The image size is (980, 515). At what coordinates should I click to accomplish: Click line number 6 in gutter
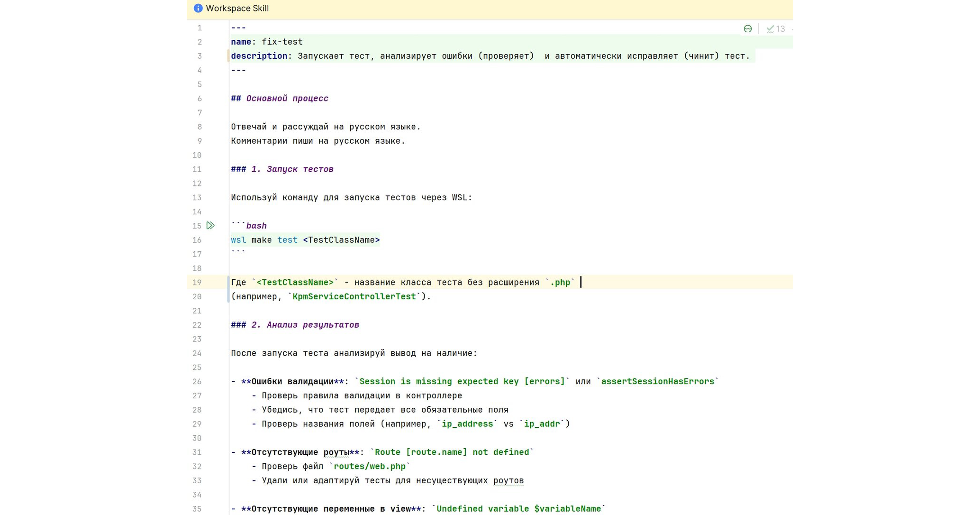point(200,99)
